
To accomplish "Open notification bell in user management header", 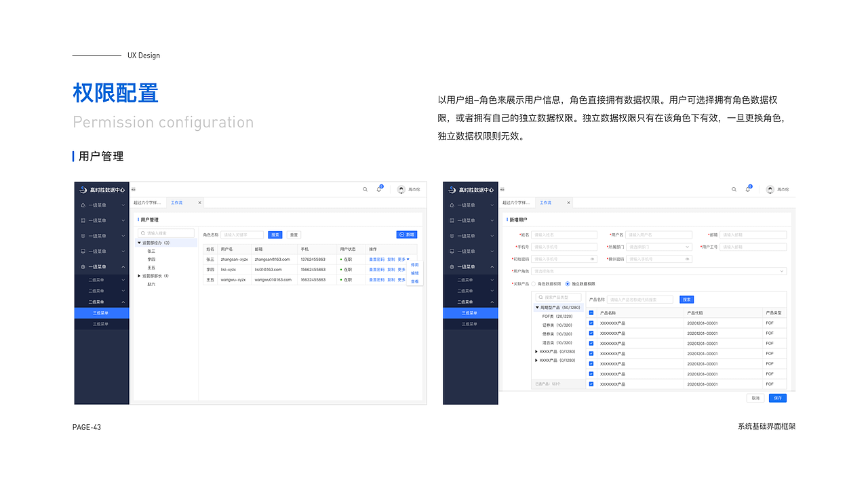I will (379, 189).
